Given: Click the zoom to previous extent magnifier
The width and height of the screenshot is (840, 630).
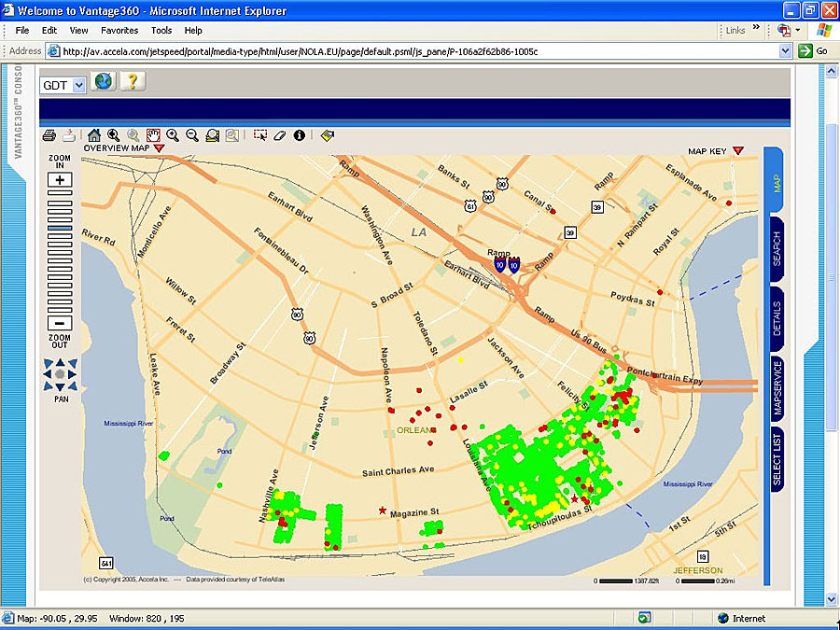Looking at the screenshot, I should pos(113,135).
